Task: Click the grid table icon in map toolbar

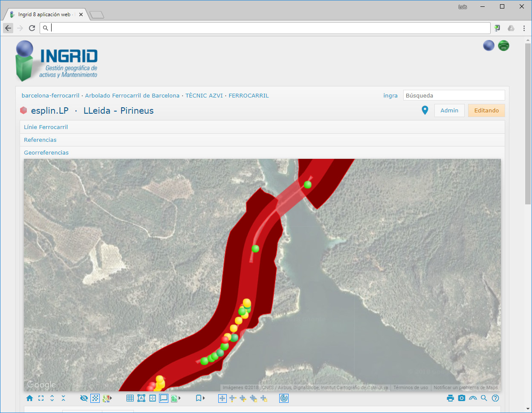Action: [x=130, y=399]
